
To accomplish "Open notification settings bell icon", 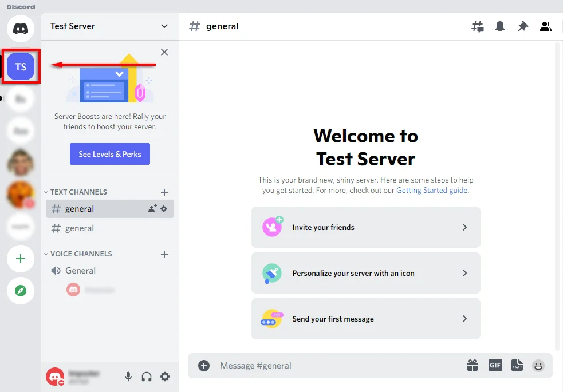I will click(x=500, y=26).
